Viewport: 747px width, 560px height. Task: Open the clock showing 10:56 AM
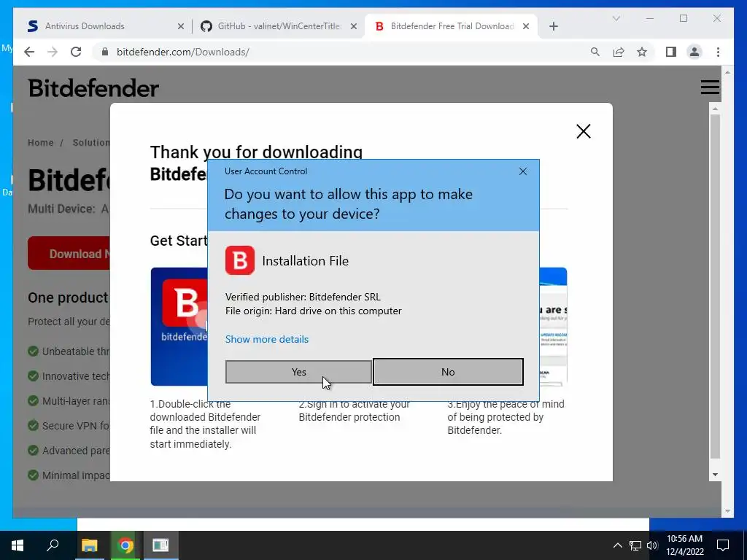684,545
